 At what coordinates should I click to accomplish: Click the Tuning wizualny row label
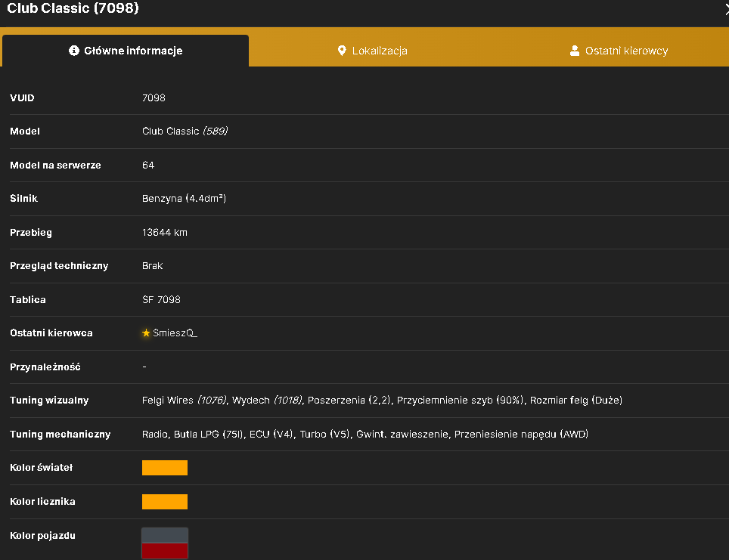pyautogui.click(x=49, y=400)
